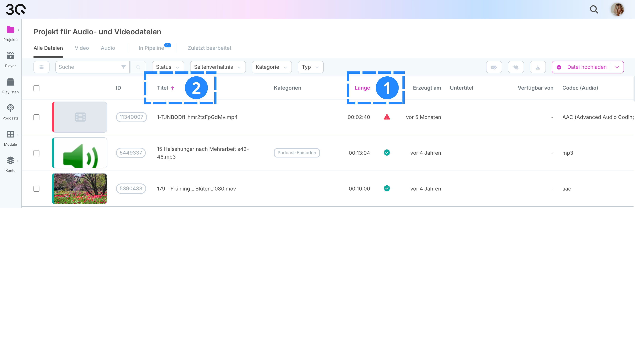Expand the Status filter dropdown

168,67
